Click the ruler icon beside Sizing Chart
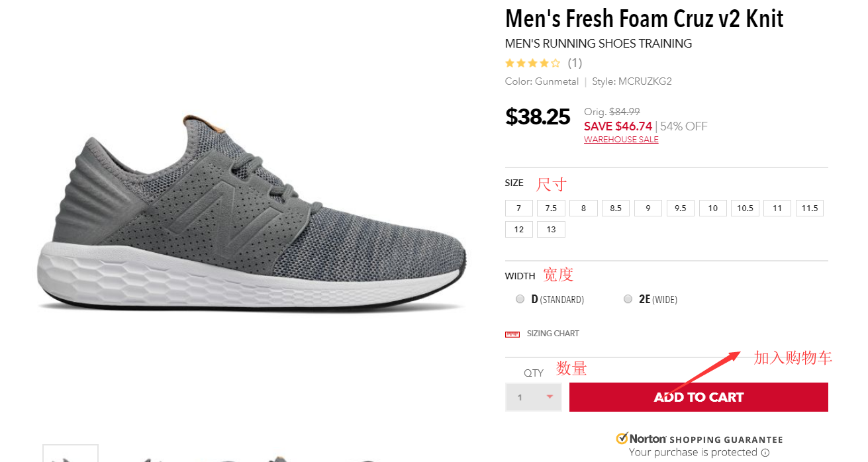 512,334
